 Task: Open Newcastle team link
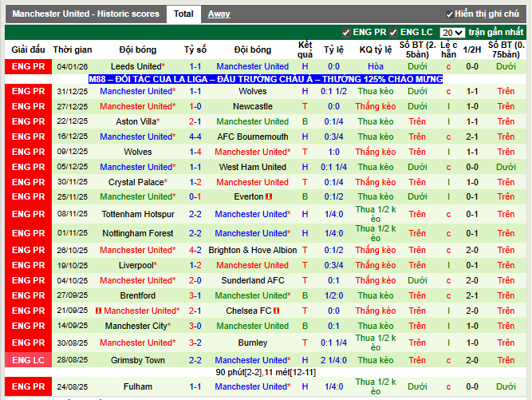tap(253, 107)
